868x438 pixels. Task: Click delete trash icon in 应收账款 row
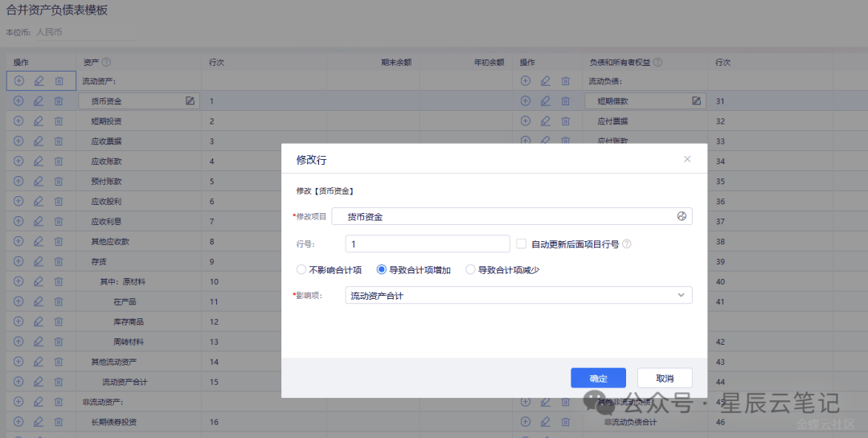click(x=59, y=161)
